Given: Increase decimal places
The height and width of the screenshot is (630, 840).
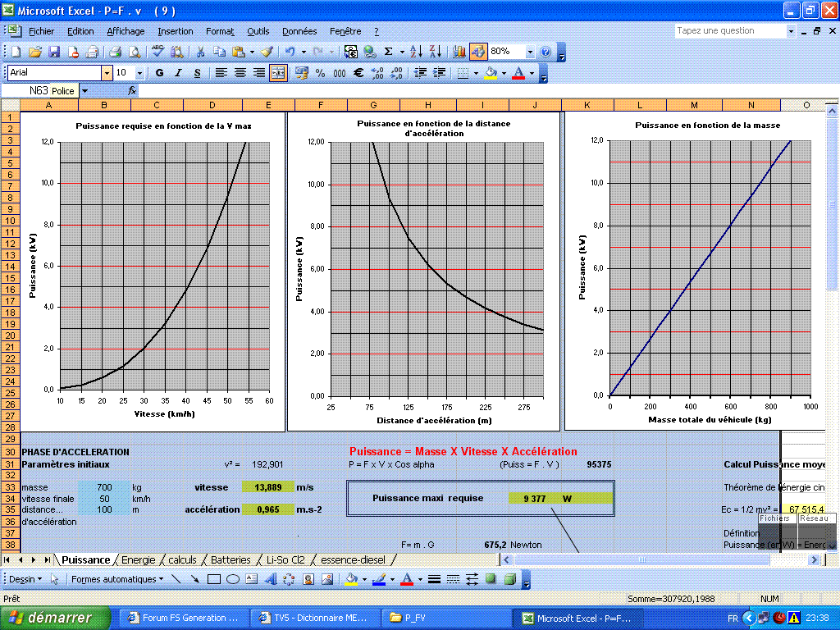Looking at the screenshot, I should point(377,73).
